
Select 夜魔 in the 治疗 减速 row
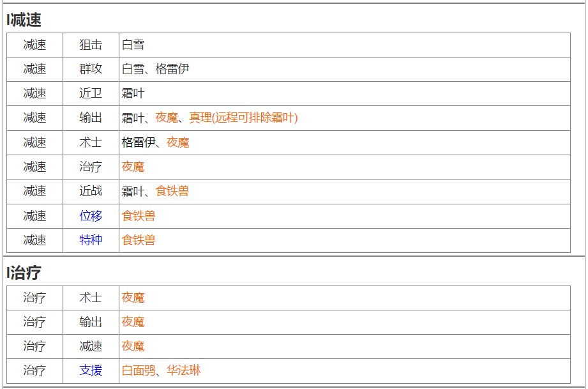(133, 346)
